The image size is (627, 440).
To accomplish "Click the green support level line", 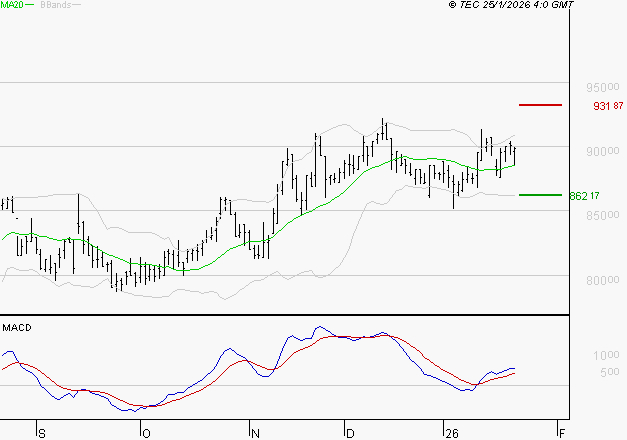I will [x=540, y=195].
